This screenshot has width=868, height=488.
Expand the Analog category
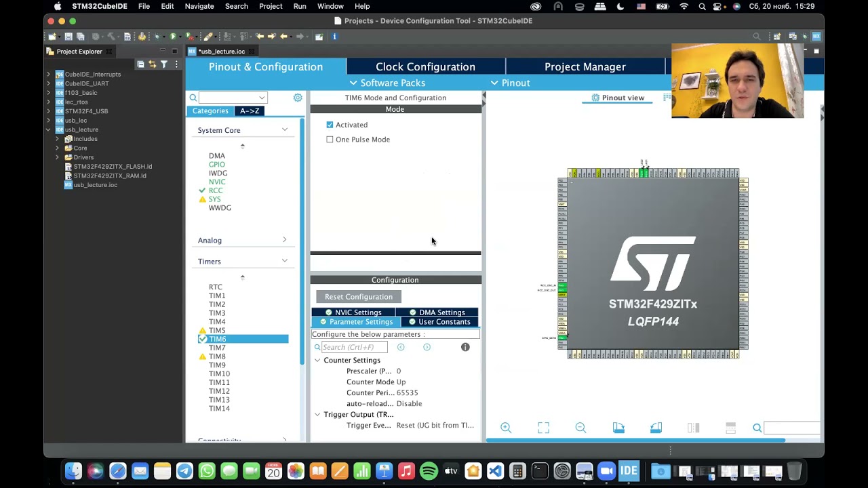click(x=284, y=240)
